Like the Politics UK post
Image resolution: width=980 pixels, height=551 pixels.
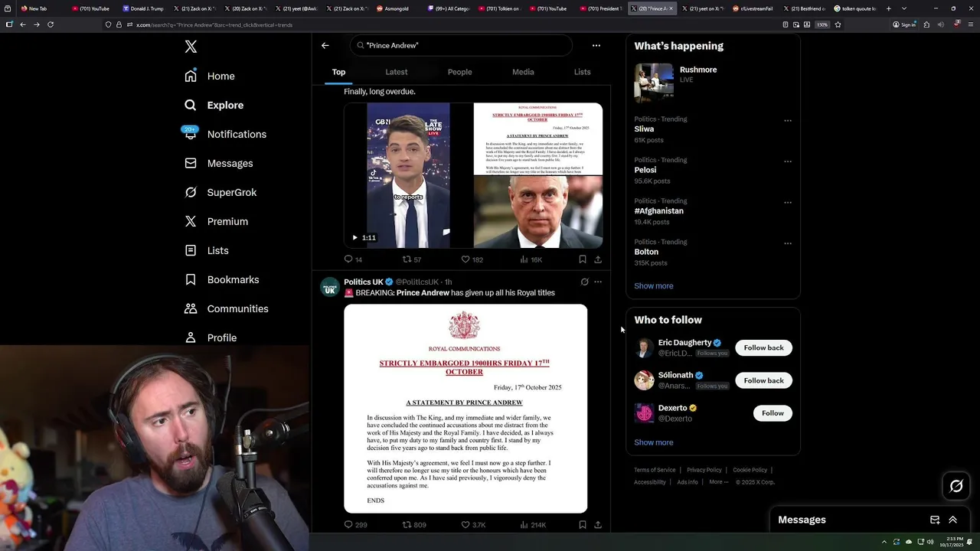(473, 525)
